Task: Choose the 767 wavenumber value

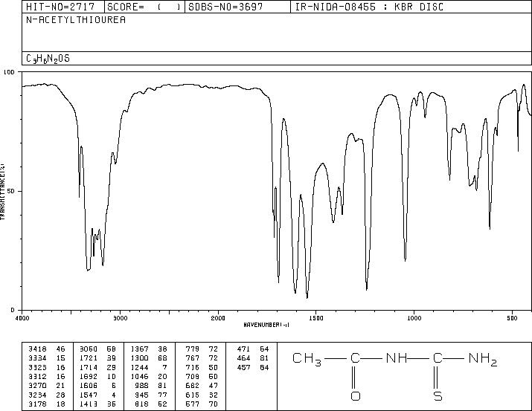Action: (x=193, y=358)
